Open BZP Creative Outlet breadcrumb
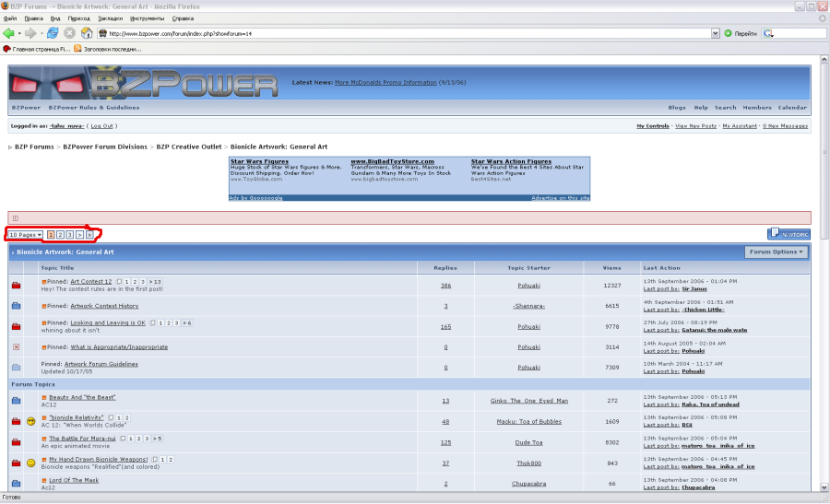Viewport: 830px width, 504px height. point(189,147)
